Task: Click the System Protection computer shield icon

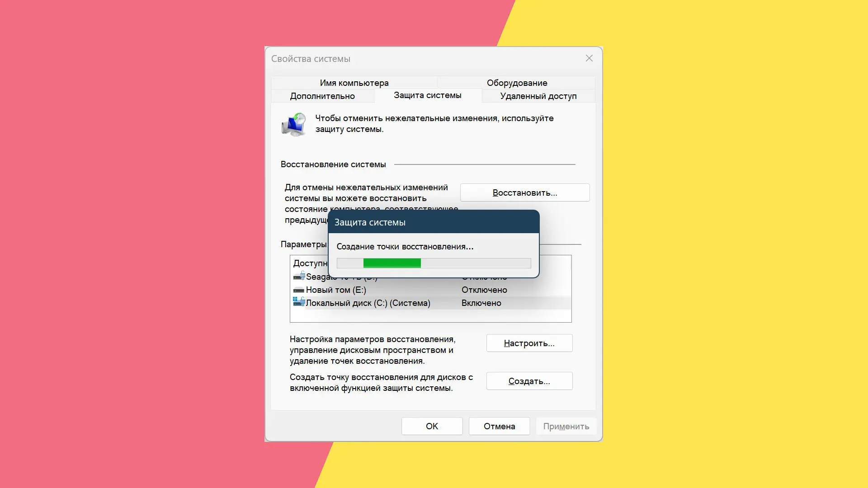Action: 293,124
